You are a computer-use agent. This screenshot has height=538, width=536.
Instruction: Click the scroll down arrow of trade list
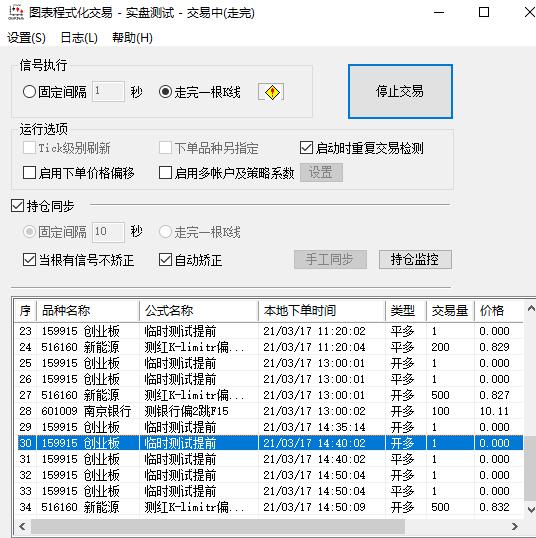coord(531,509)
